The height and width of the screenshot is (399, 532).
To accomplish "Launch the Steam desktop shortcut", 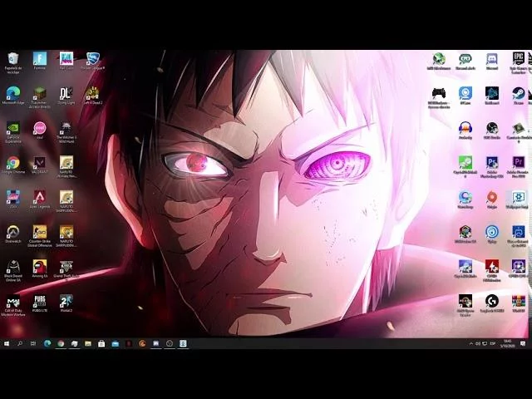I will [519, 96].
